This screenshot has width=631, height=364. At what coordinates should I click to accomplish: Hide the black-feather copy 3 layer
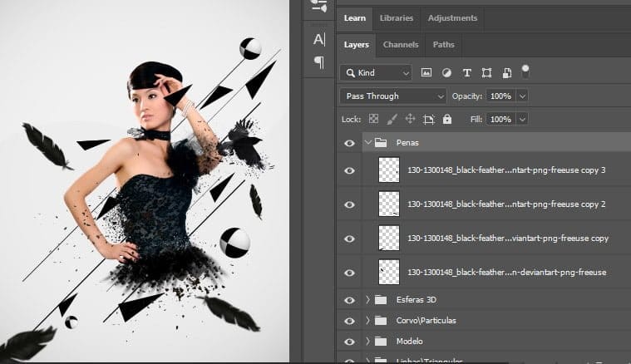(349, 170)
